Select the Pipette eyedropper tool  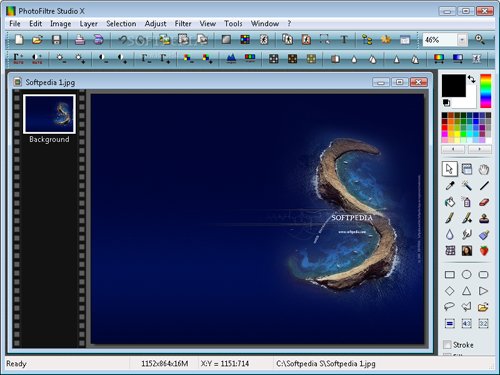pos(450,185)
